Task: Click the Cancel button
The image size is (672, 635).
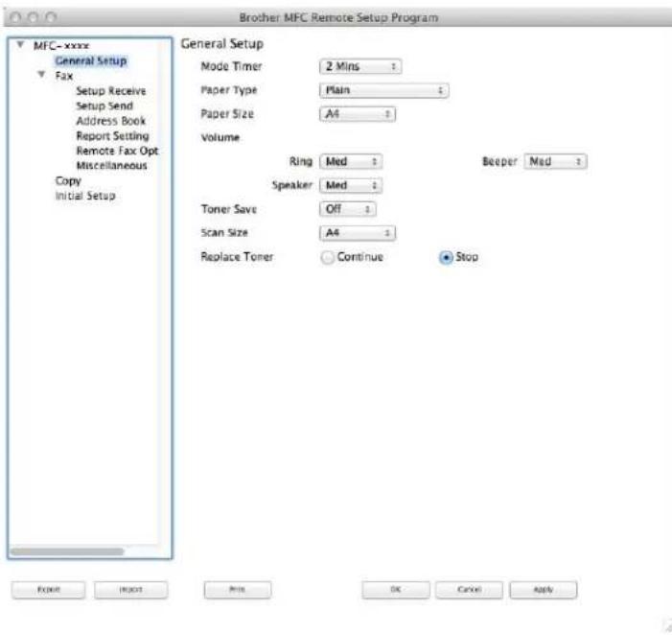Action: (470, 590)
